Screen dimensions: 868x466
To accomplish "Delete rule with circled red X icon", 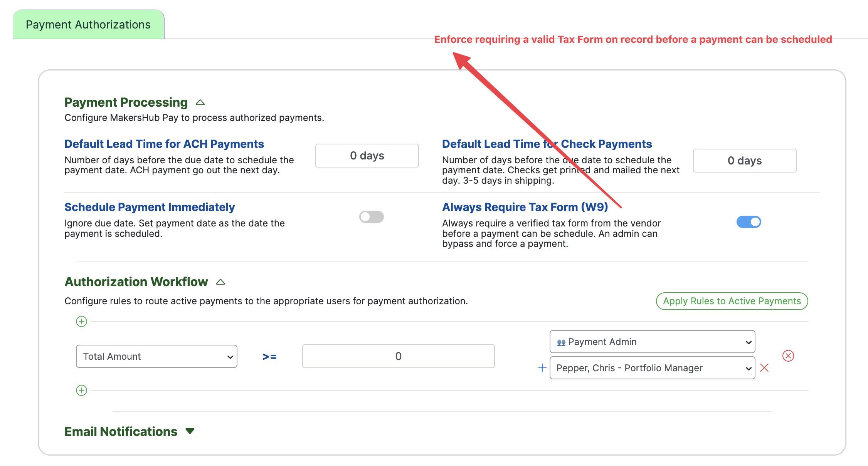I will 788,356.
